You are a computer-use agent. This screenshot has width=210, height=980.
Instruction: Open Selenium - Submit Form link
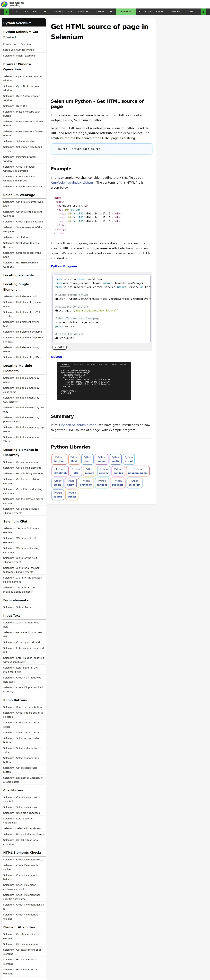pyautogui.click(x=24, y=607)
